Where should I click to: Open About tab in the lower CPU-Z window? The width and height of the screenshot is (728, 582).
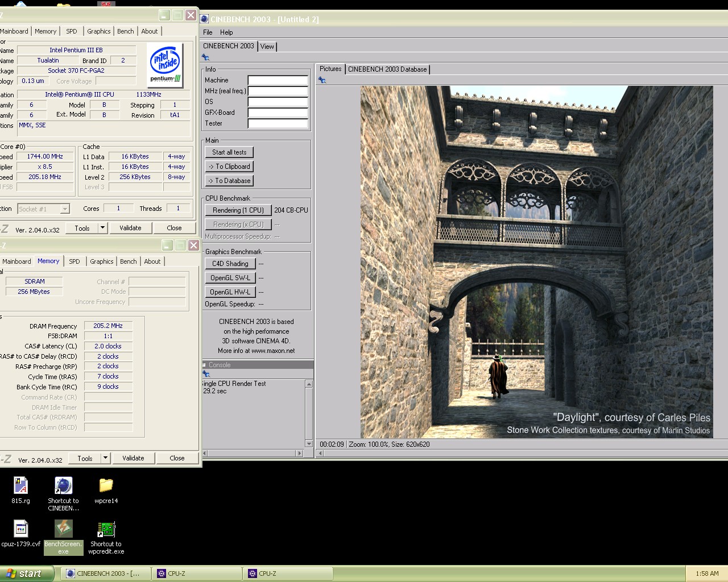152,261
